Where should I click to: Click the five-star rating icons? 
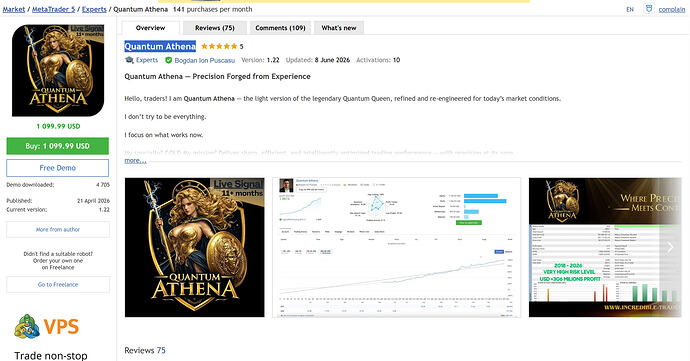pos(219,46)
